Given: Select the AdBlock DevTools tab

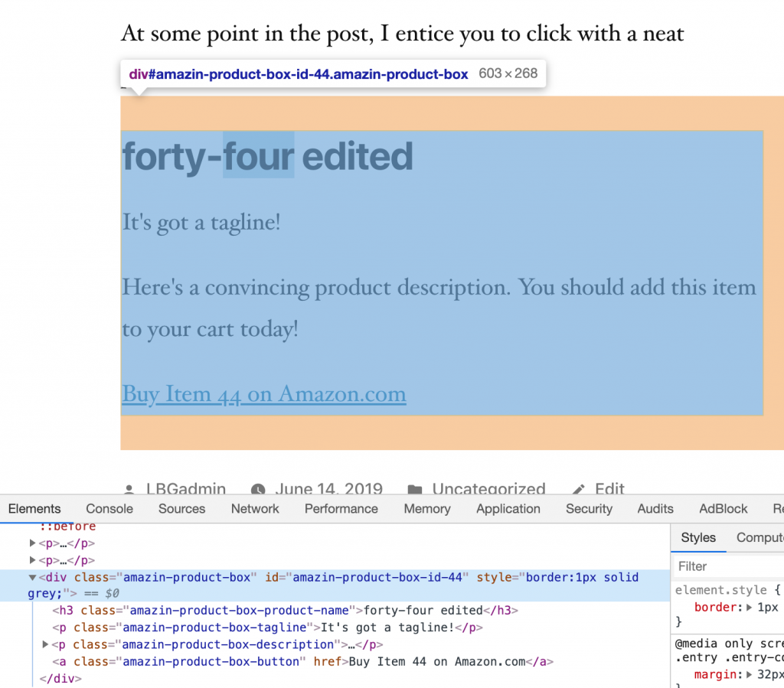Looking at the screenshot, I should pyautogui.click(x=723, y=509).
